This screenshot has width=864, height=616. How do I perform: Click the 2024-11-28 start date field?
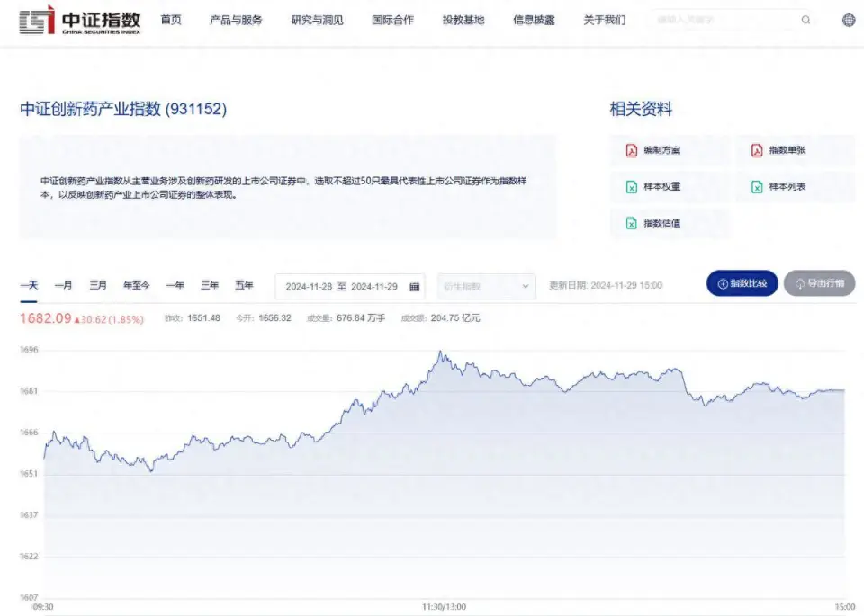pyautogui.click(x=309, y=287)
